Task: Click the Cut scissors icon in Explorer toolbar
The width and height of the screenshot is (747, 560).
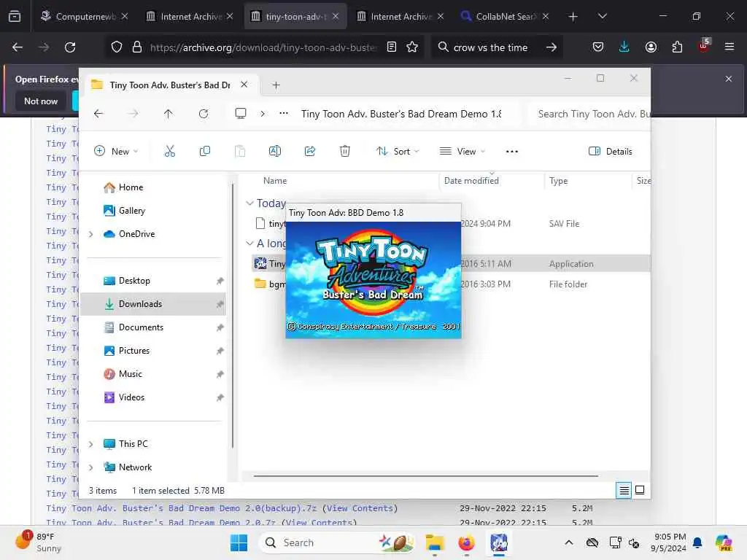Action: [169, 152]
